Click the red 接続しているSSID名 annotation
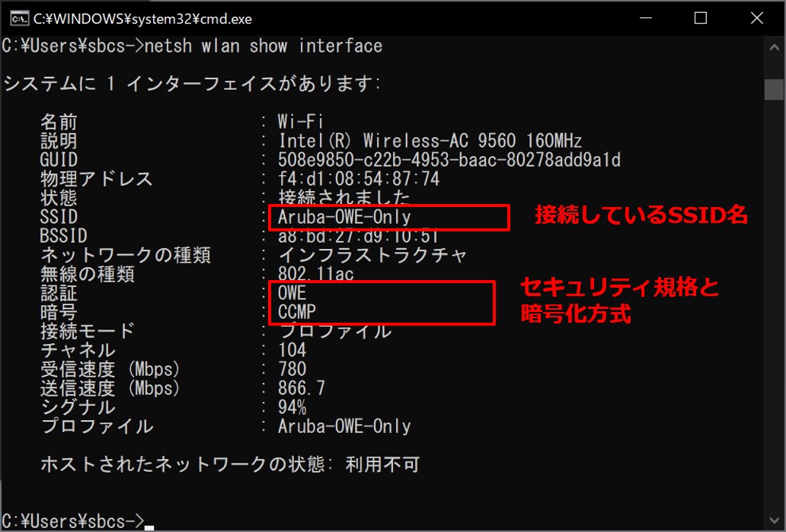 point(641,216)
